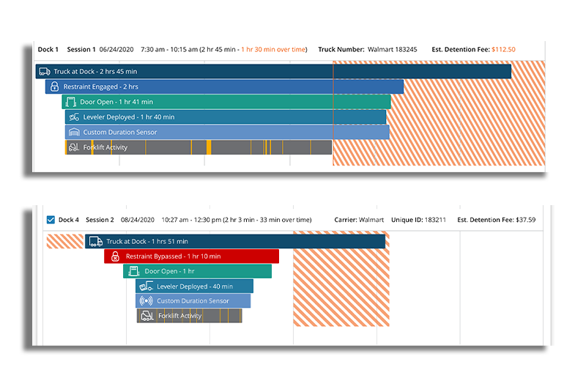Click garage icon on Dock 1 Custom Duration Sensor

tap(73, 133)
